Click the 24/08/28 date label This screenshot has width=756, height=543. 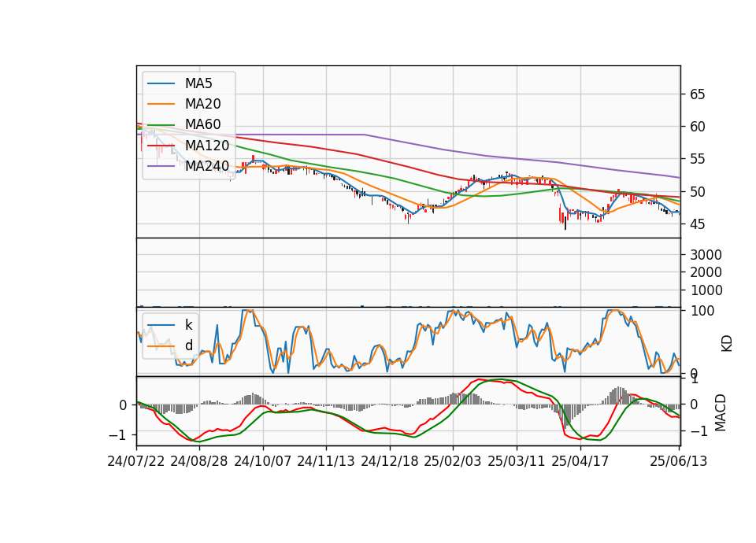pyautogui.click(x=199, y=461)
